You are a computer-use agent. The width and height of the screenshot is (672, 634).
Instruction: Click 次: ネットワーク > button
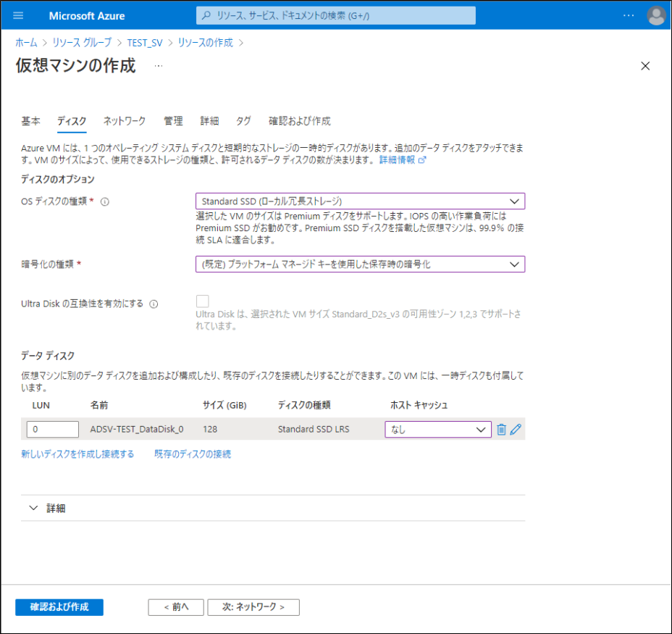click(253, 607)
